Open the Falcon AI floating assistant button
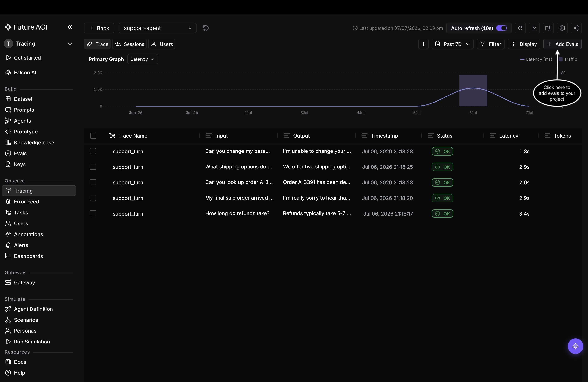The image size is (588, 382). click(x=575, y=346)
